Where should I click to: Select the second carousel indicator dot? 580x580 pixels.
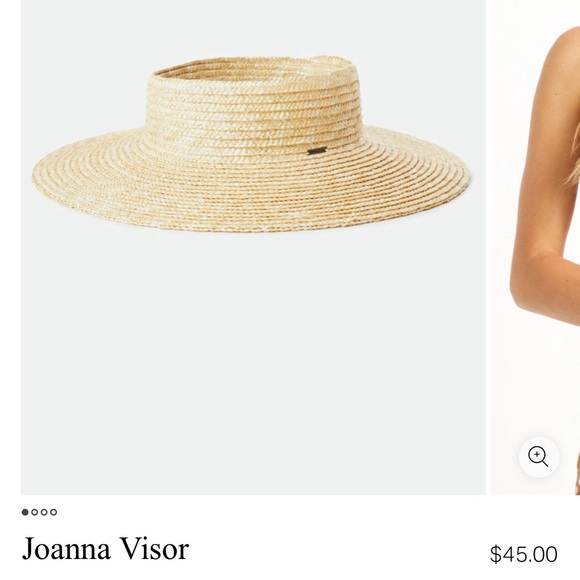tap(34, 512)
